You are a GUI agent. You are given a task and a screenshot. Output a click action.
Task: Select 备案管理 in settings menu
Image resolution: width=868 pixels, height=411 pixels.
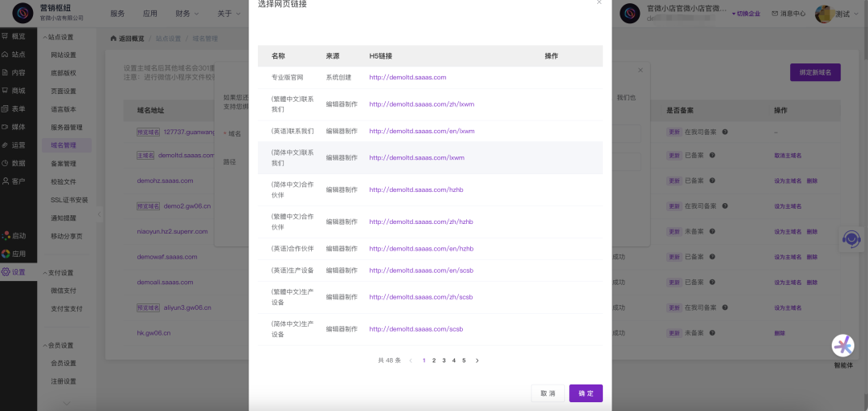click(63, 164)
